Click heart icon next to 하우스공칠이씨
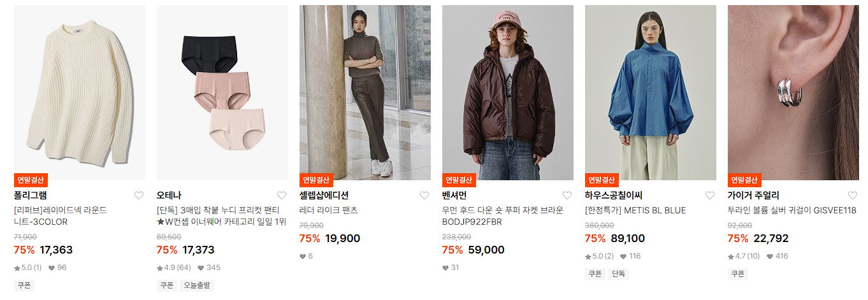Screen dimensions: 868x300 point(710,196)
